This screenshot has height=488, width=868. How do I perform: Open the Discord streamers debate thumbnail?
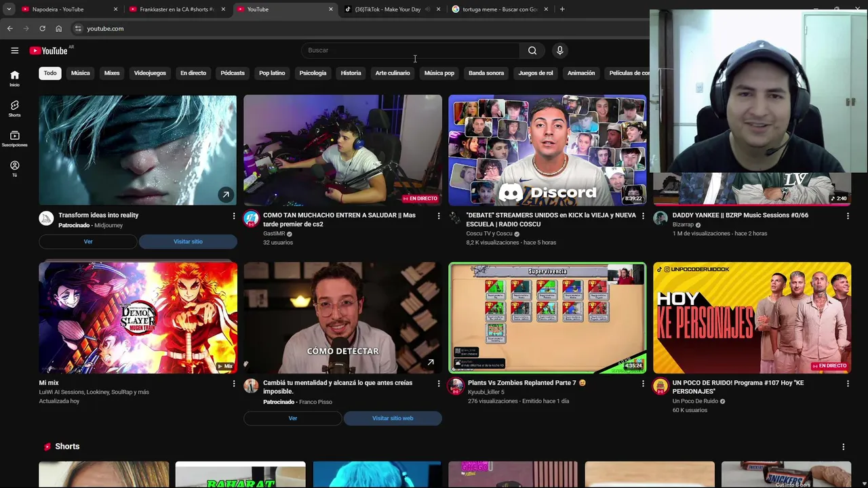547,150
